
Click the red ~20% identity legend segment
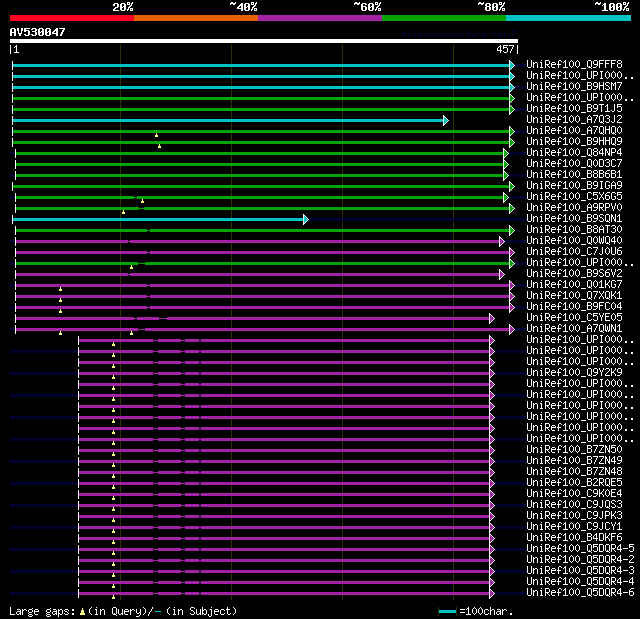72,18
